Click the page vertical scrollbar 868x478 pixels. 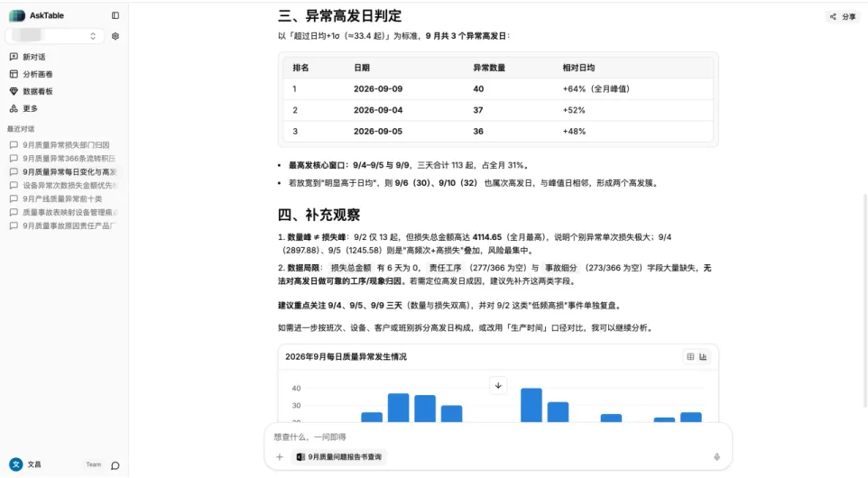click(x=864, y=300)
